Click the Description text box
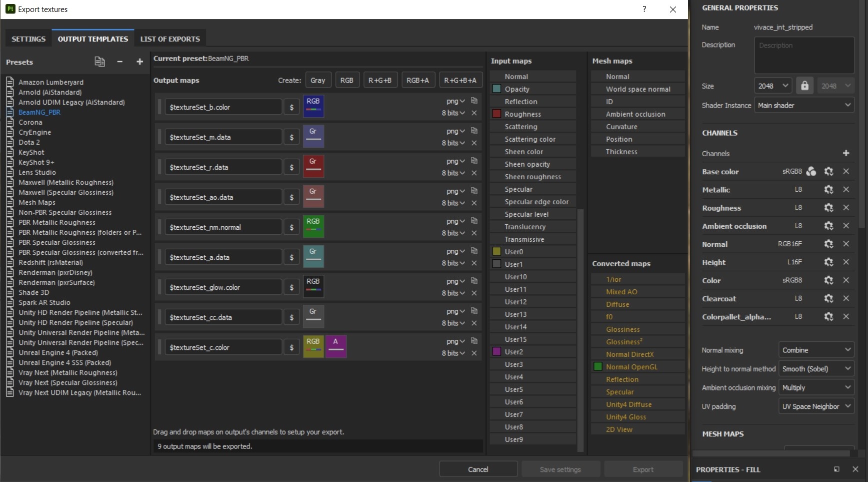 [x=804, y=55]
